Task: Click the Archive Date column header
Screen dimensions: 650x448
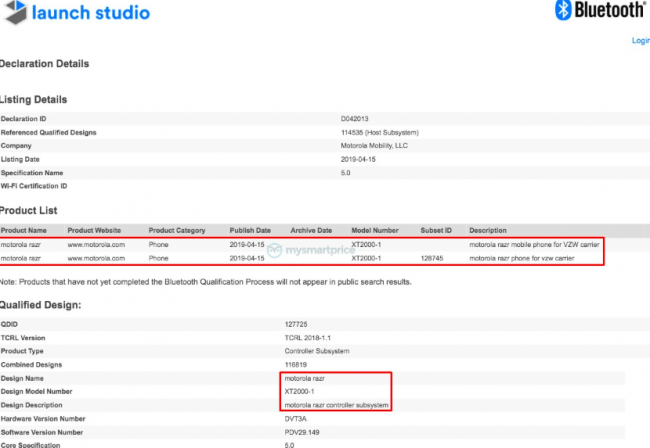Action: click(x=311, y=230)
